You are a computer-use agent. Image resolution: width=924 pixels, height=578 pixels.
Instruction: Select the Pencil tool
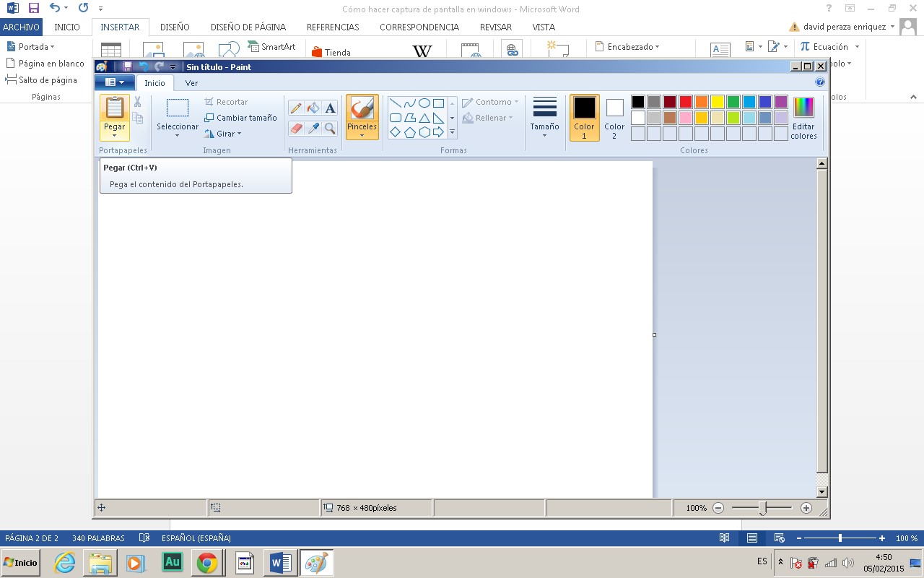tap(296, 108)
